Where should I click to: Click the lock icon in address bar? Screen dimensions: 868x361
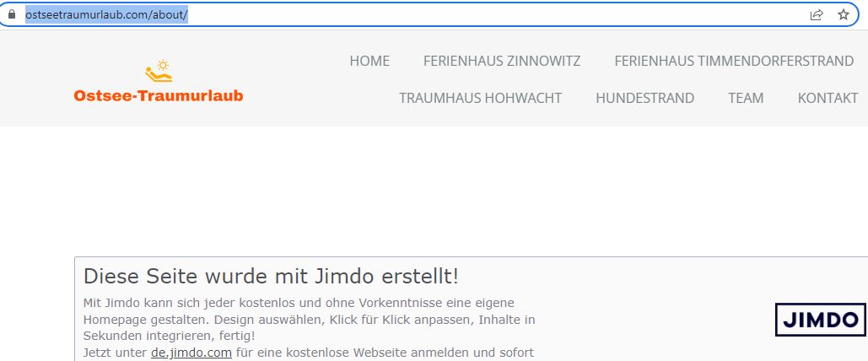tap(12, 14)
